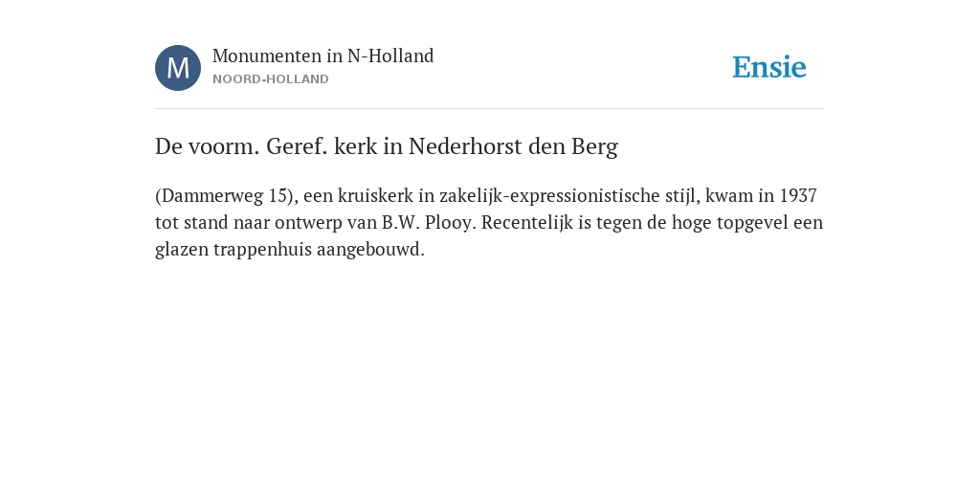Click the word kruiskerk in the description
The height and width of the screenshot is (490, 980).
tap(375, 195)
